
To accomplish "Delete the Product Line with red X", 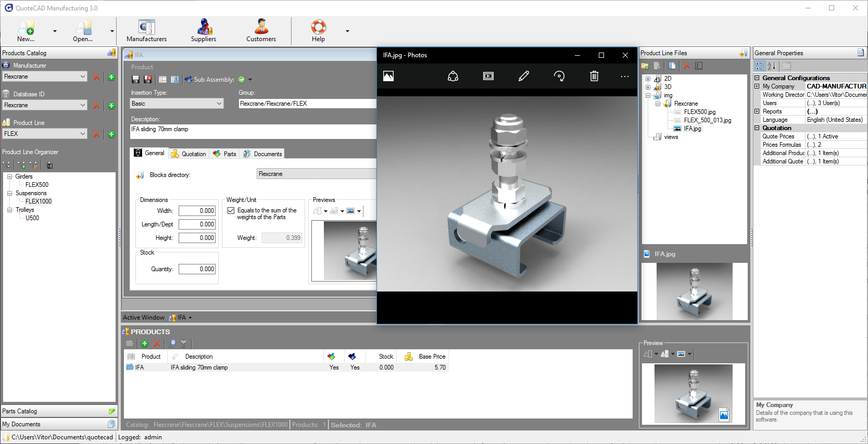I will point(96,134).
